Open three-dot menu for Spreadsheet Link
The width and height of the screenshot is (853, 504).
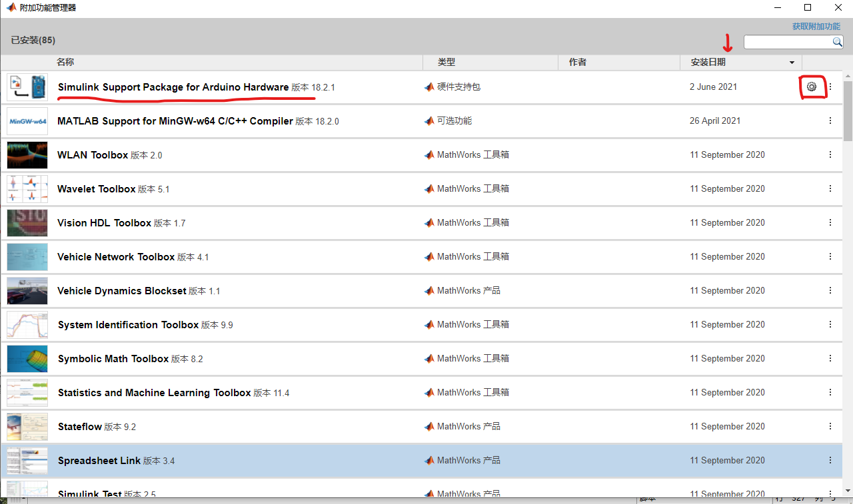(x=830, y=460)
